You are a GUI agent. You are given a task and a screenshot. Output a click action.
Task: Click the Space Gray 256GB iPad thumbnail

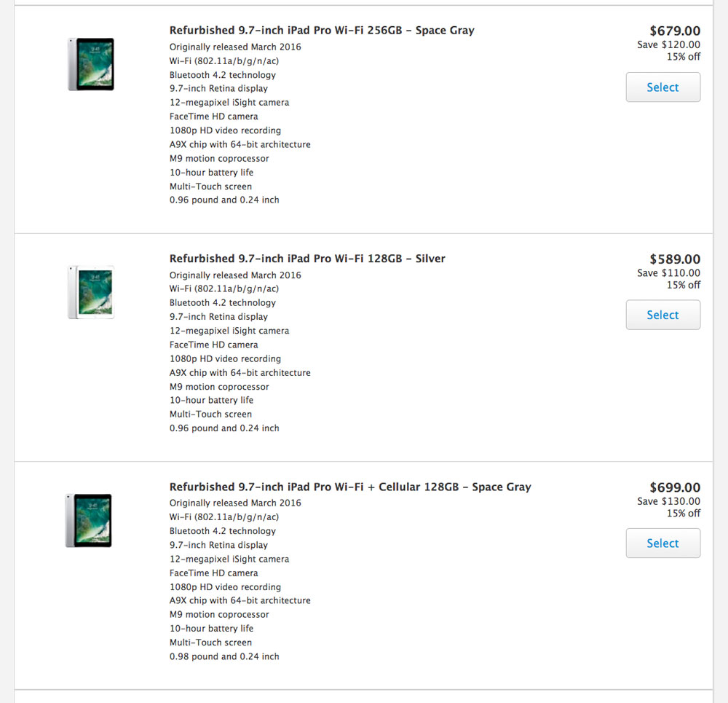[x=90, y=64]
